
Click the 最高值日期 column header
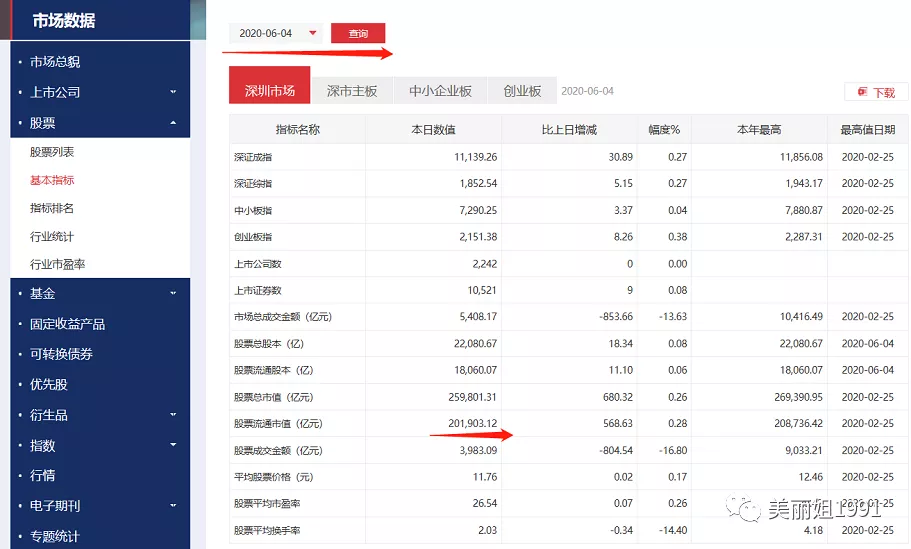click(867, 130)
